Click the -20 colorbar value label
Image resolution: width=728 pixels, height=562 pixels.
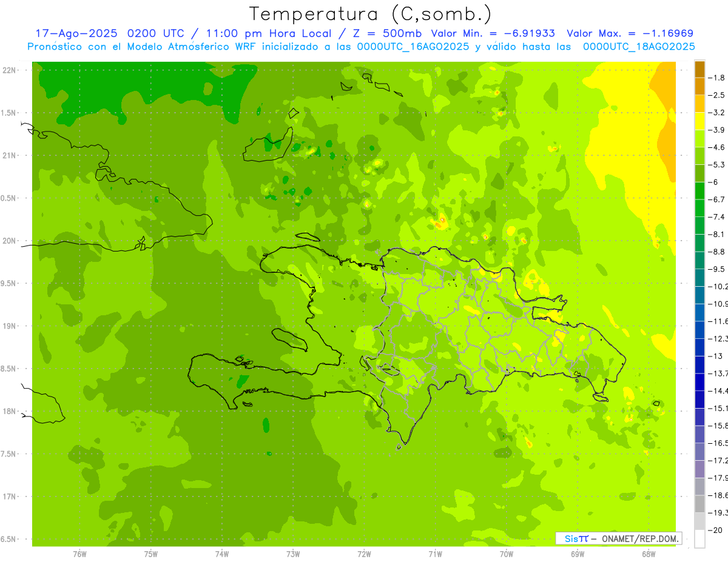(x=716, y=530)
